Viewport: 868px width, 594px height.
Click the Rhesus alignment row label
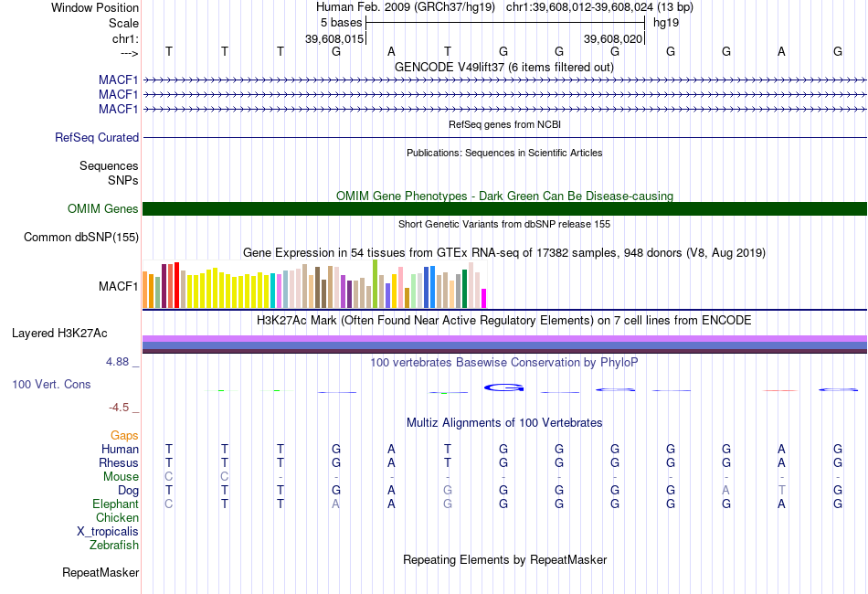coord(119,462)
